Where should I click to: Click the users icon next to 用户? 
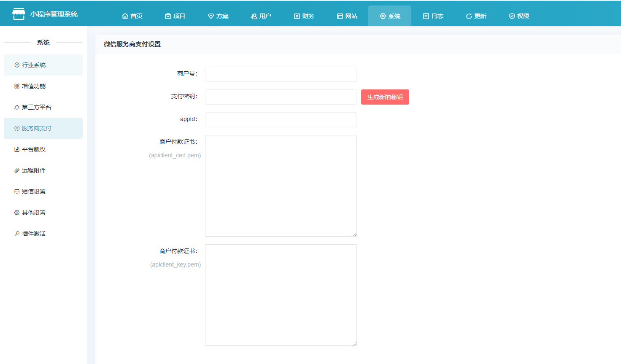[254, 16]
